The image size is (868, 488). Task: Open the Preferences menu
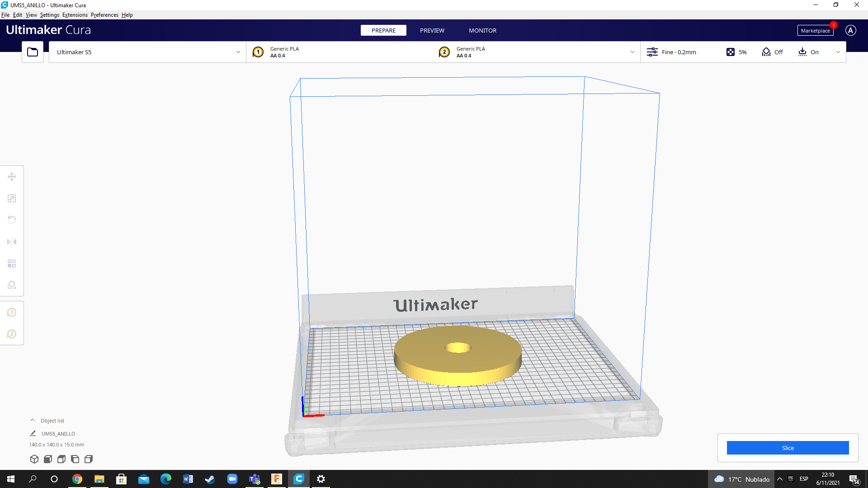104,15
